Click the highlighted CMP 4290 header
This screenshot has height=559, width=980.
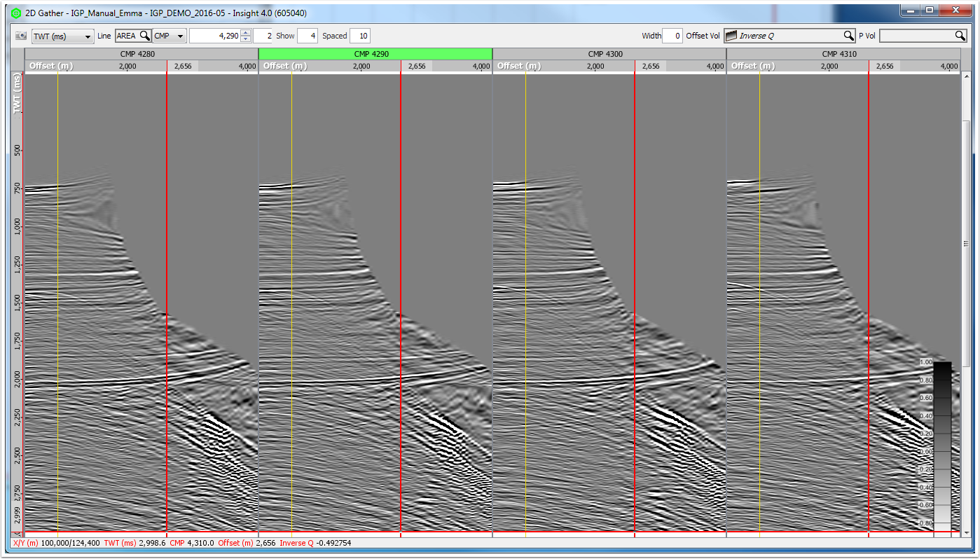coord(375,54)
